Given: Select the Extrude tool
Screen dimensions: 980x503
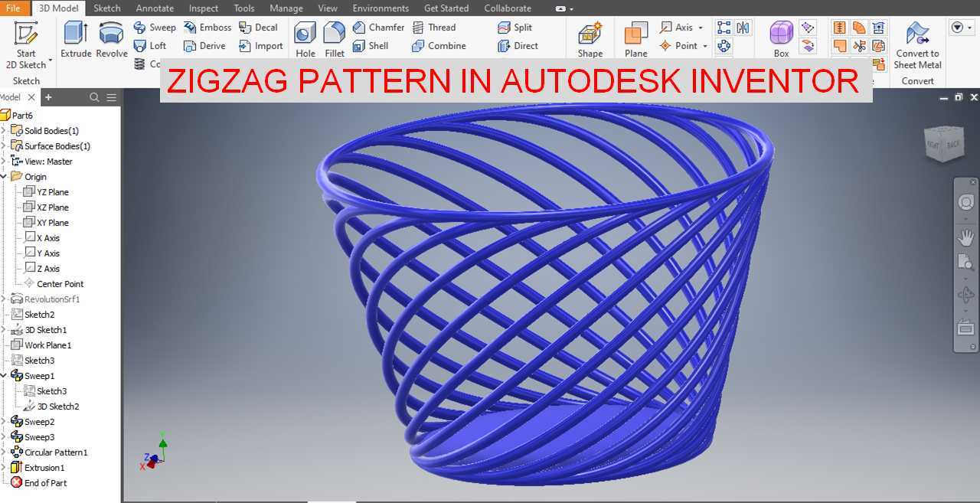Looking at the screenshot, I should [x=76, y=40].
